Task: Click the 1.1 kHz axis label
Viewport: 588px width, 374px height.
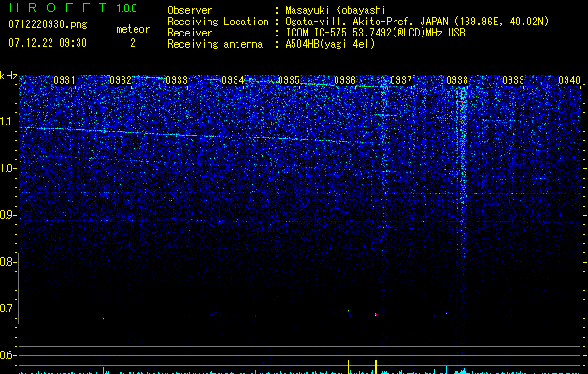Action: [x=7, y=122]
